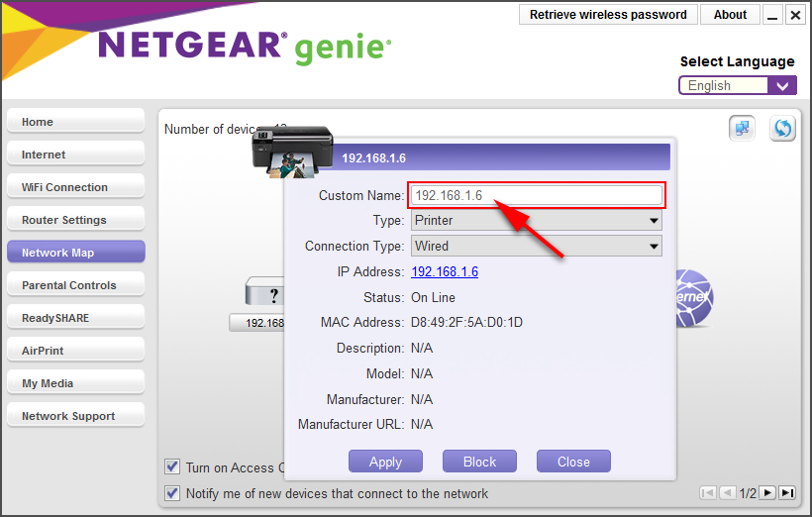
Task: Minimize the NETGEAR genie window
Action: (773, 15)
